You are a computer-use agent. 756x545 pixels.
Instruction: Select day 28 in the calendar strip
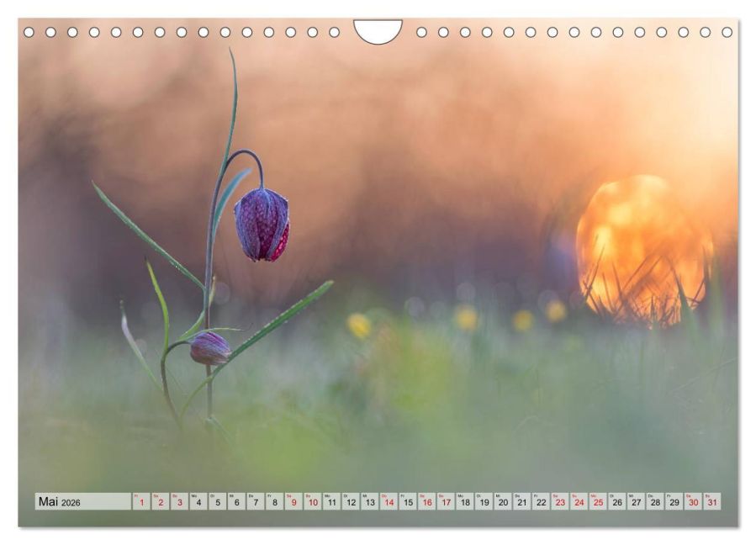click(x=656, y=501)
